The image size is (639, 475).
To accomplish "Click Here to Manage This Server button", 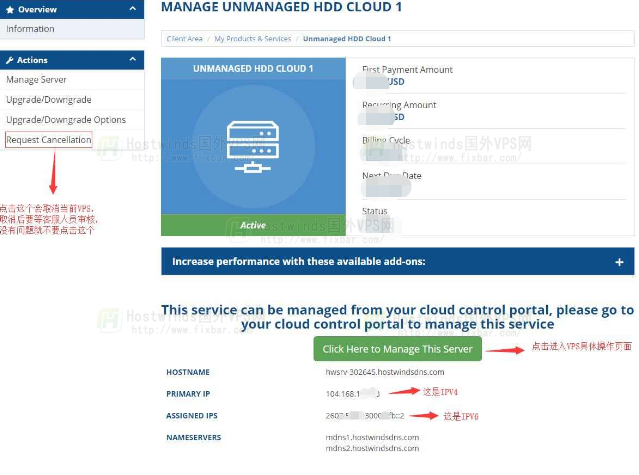I will [397, 349].
